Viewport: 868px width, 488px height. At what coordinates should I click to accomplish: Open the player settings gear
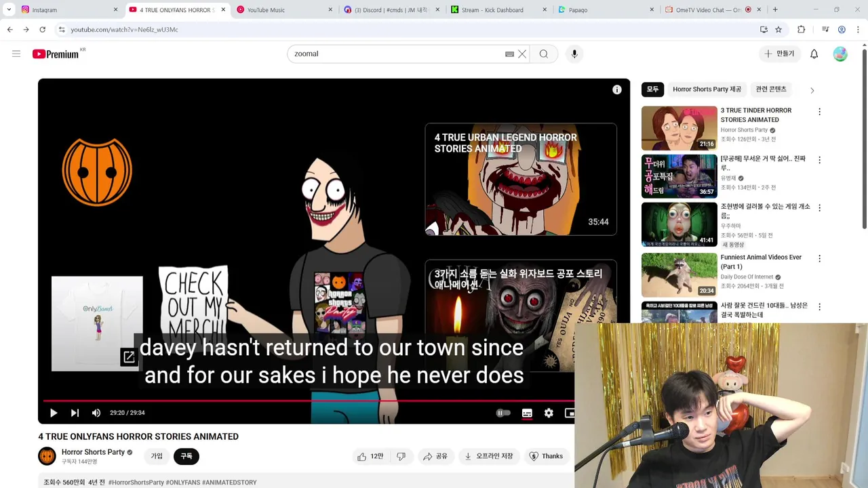pos(549,413)
